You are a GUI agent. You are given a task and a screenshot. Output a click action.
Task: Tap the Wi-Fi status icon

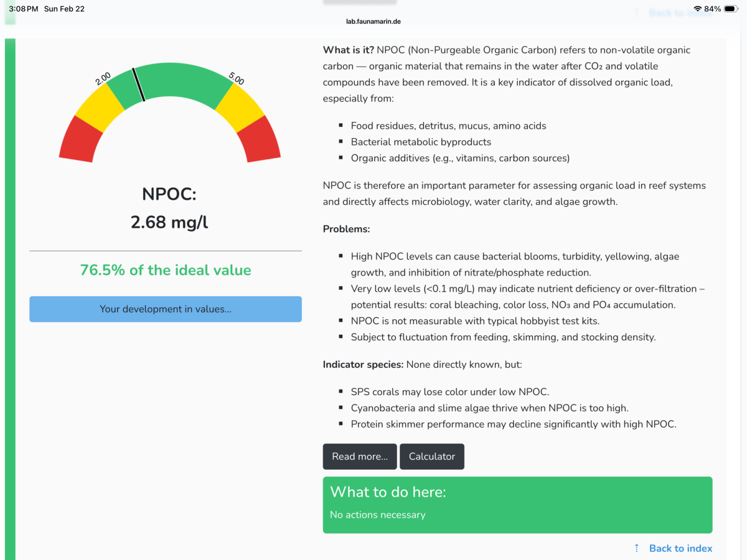point(697,9)
